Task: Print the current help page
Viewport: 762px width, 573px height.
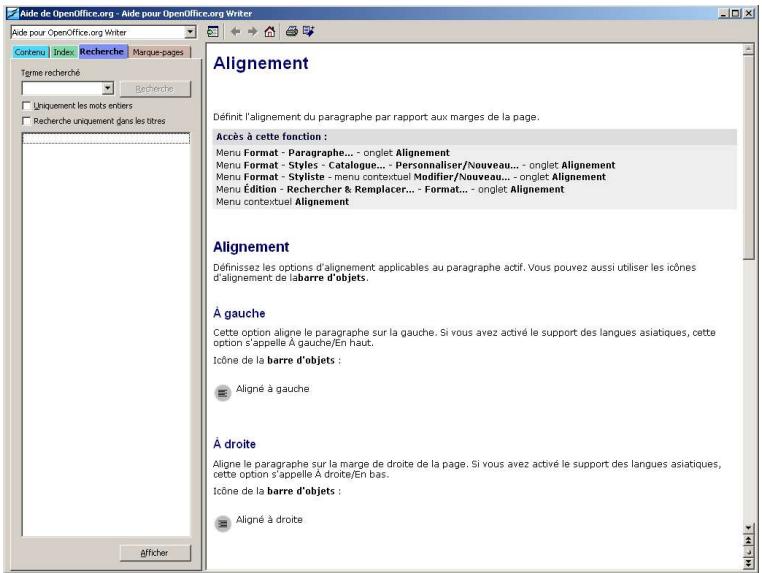Action: click(x=292, y=32)
